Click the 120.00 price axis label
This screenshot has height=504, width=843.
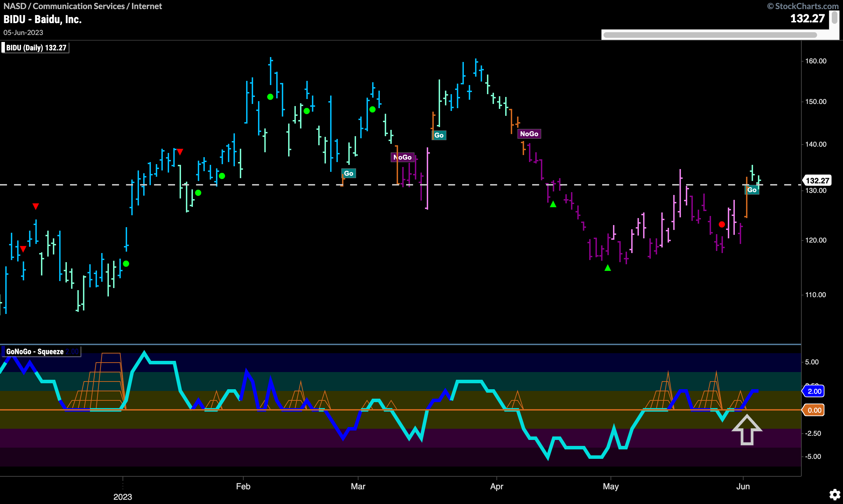(x=816, y=240)
